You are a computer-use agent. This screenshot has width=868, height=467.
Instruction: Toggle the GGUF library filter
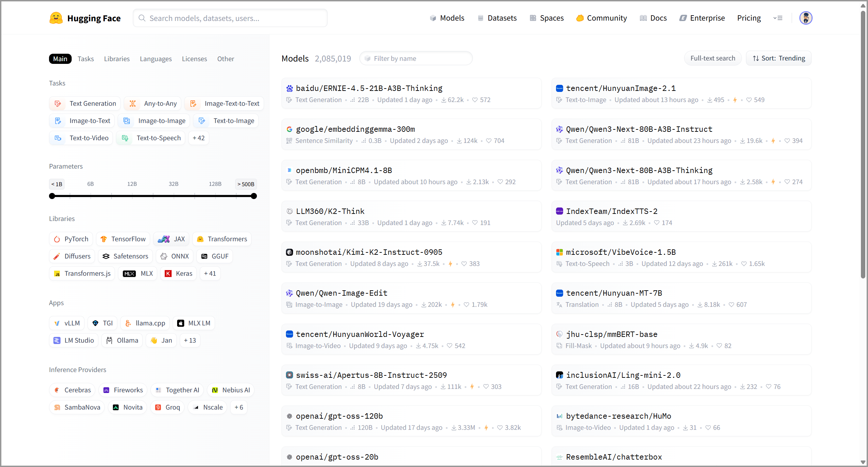pos(215,256)
